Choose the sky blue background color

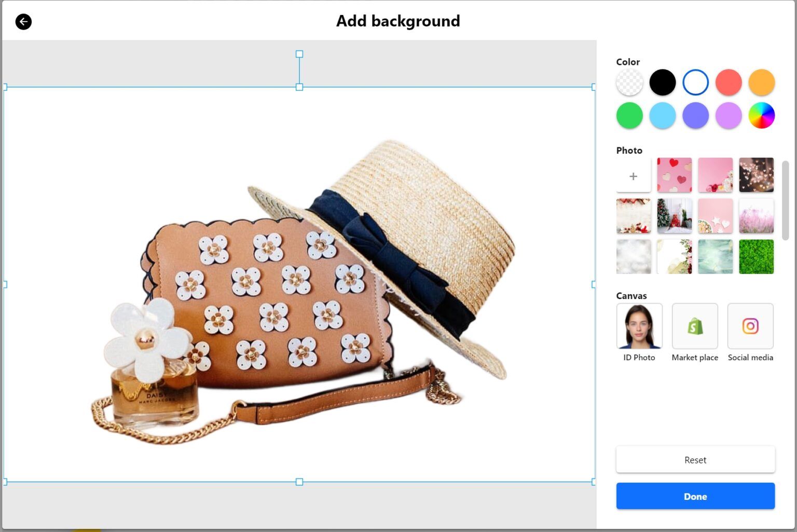click(x=663, y=115)
